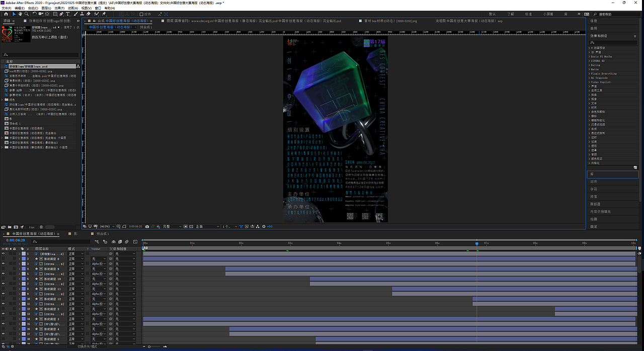Viewport: 644px width, 351px height.
Task: Select the Puppet Pin tool
Action: (x=104, y=14)
